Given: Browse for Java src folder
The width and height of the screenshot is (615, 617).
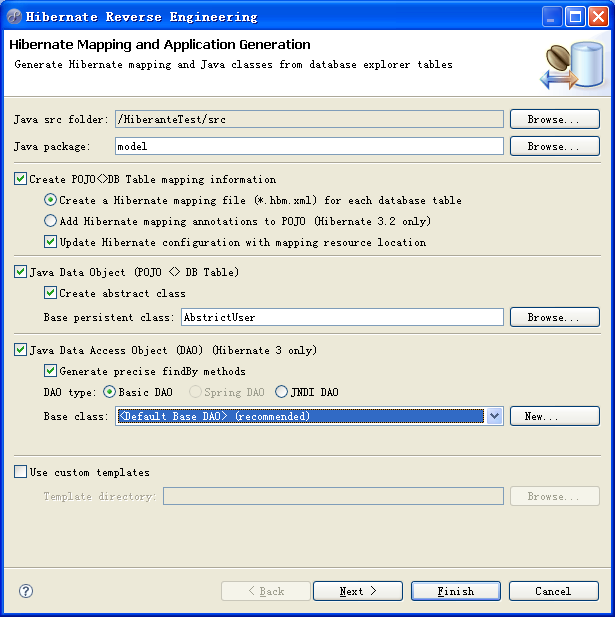Looking at the screenshot, I should point(555,119).
